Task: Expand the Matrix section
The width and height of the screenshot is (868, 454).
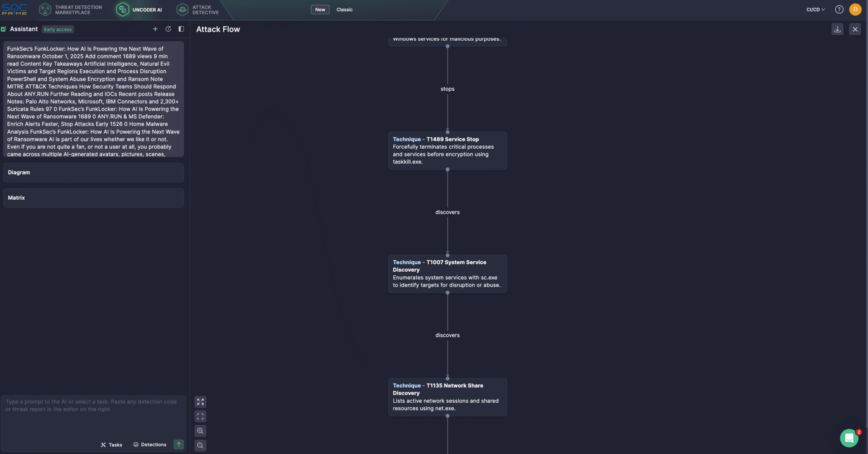Action: (93, 198)
